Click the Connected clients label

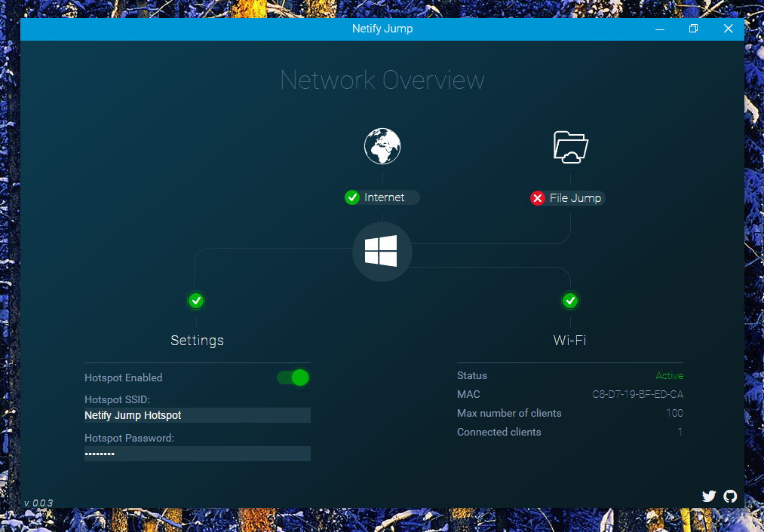point(499,433)
